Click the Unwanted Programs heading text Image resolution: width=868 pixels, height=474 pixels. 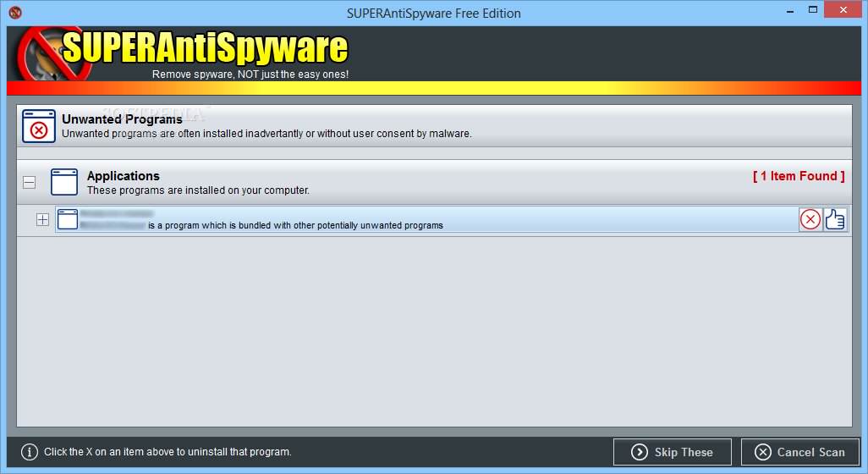(122, 119)
